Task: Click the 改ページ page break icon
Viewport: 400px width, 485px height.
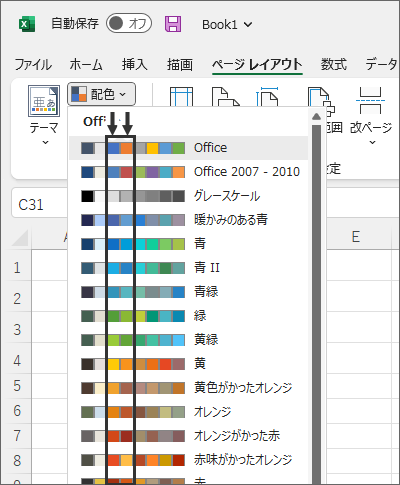Action: click(370, 100)
